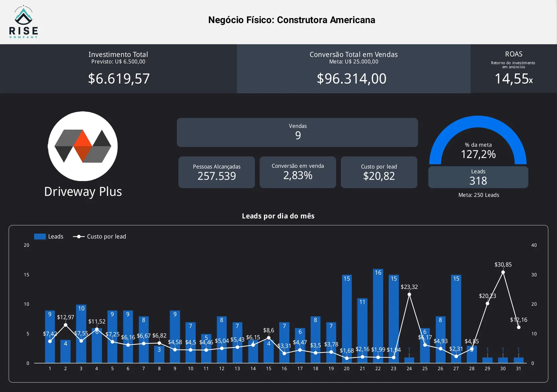Open the Investimento Total card
This screenshot has width=557, height=392.
point(118,69)
